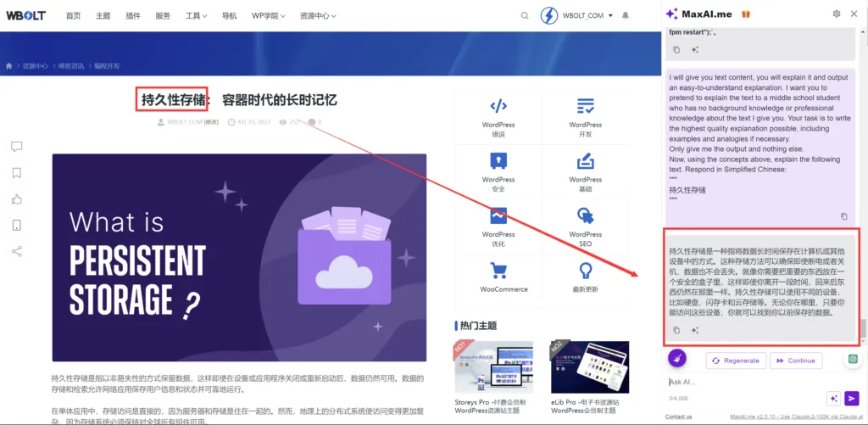The image size is (868, 425).
Task: Click the share icon in left sidebar
Action: click(17, 251)
